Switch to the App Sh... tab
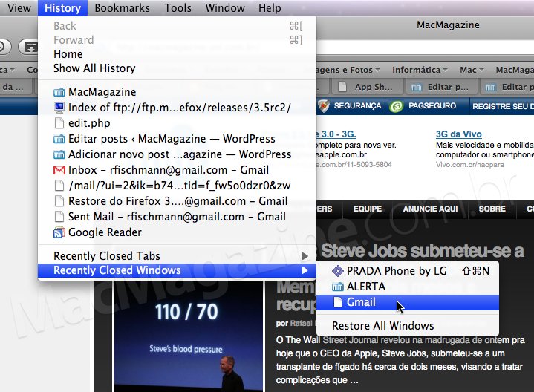The image size is (534, 392). tap(368, 87)
